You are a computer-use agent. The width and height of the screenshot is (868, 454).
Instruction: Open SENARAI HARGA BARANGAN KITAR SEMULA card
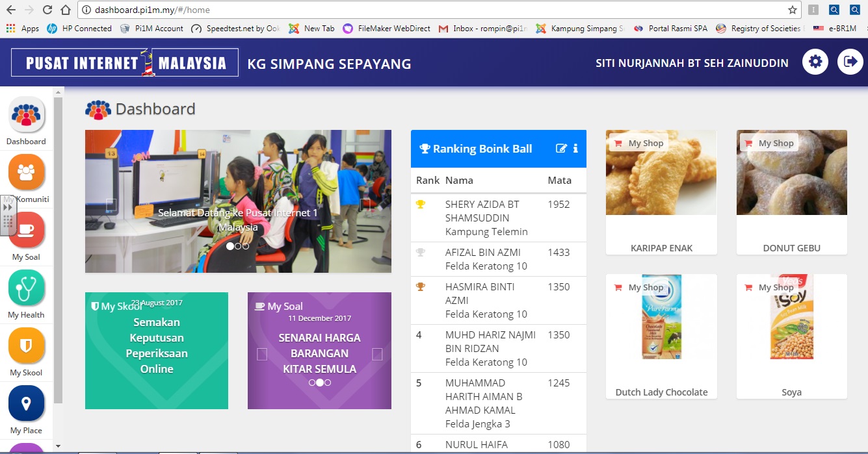[x=319, y=351]
